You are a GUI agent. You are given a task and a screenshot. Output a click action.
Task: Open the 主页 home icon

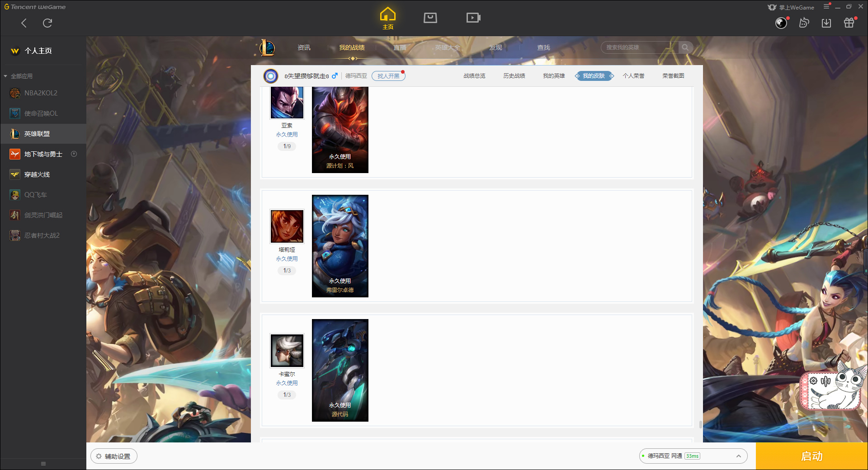388,18
